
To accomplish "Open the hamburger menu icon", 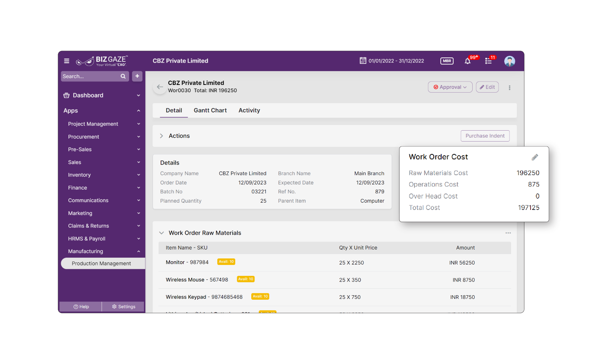I will click(66, 61).
